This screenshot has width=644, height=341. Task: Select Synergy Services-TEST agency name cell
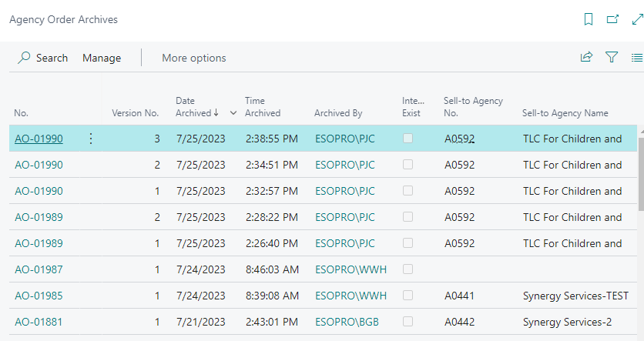[575, 296]
